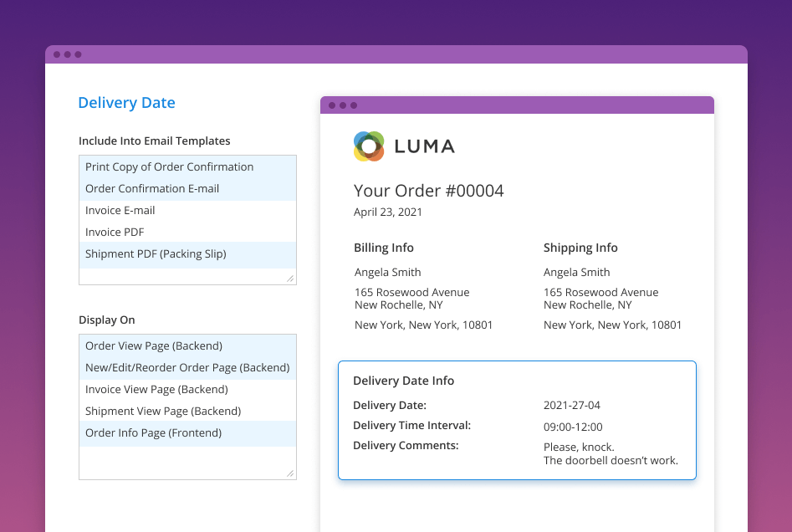This screenshot has height=532, width=792.
Task: Click the delivery date value 2021-27-04
Action: pos(572,406)
